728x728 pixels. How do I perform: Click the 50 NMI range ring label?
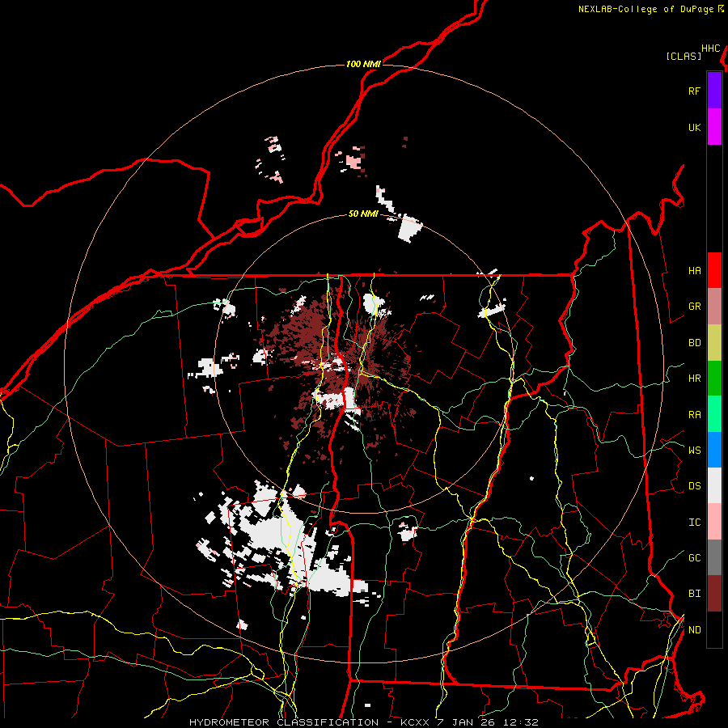pyautogui.click(x=363, y=214)
